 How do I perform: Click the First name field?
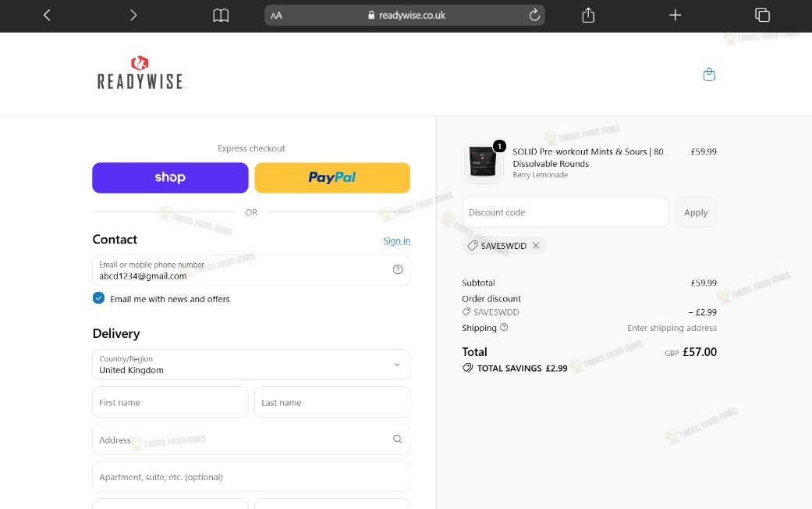click(170, 402)
